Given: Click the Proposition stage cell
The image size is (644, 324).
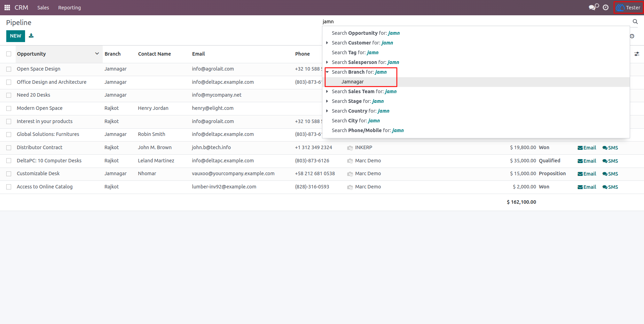Looking at the screenshot, I should tap(552, 173).
